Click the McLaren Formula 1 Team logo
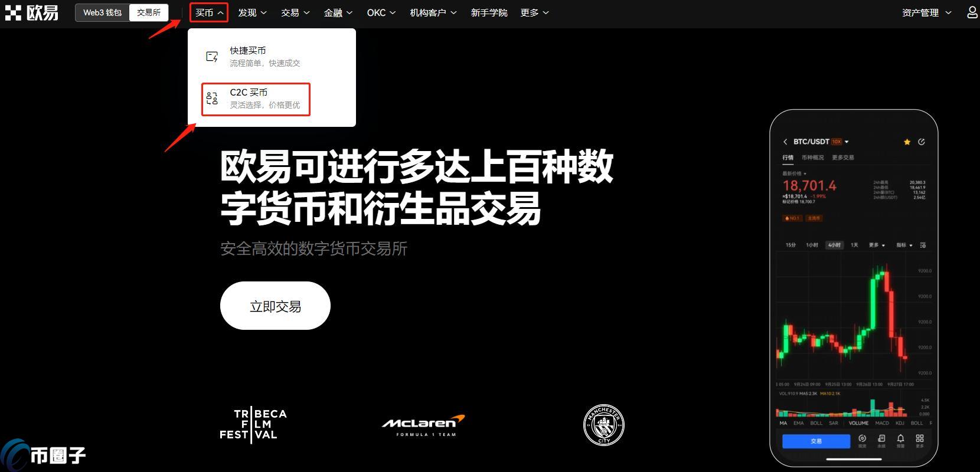Image resolution: width=980 pixels, height=472 pixels. (423, 425)
